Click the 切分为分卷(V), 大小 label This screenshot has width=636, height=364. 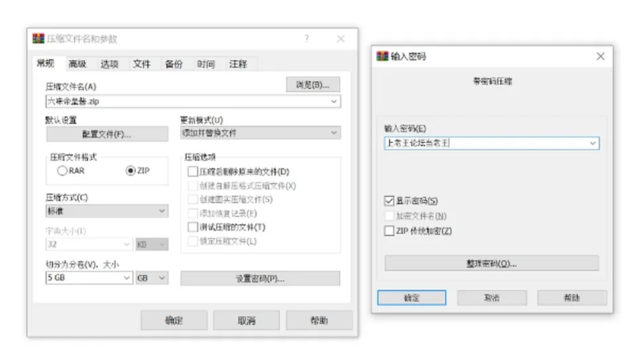point(82,265)
